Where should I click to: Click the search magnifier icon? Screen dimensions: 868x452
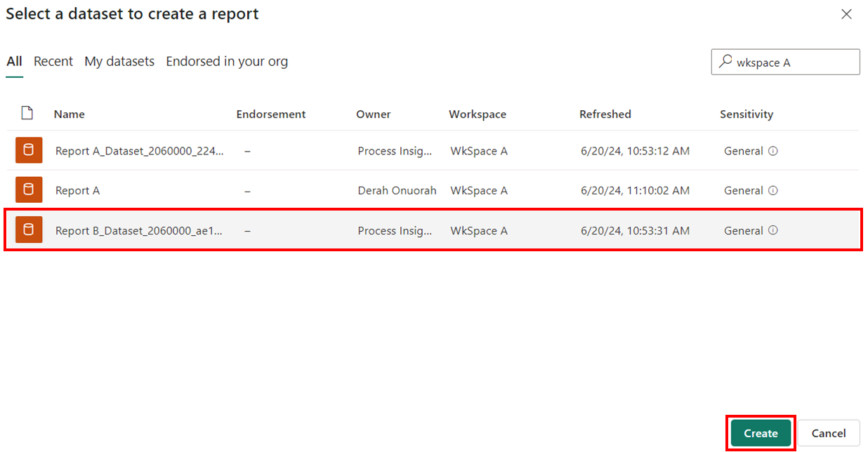tap(725, 62)
